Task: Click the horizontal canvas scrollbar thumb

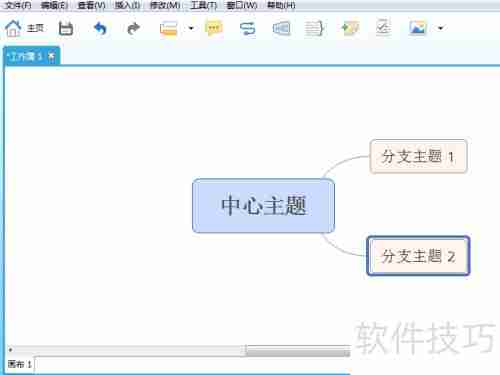Action: [298, 351]
